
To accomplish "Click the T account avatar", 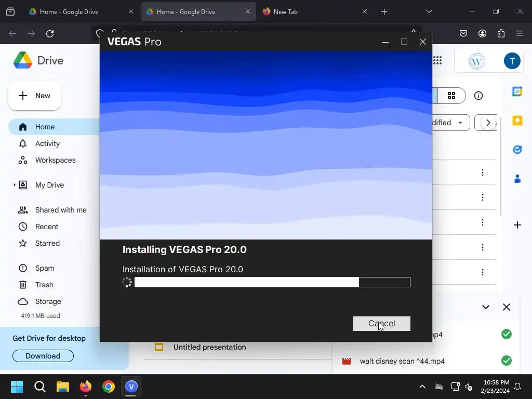I will pyautogui.click(x=512, y=61).
